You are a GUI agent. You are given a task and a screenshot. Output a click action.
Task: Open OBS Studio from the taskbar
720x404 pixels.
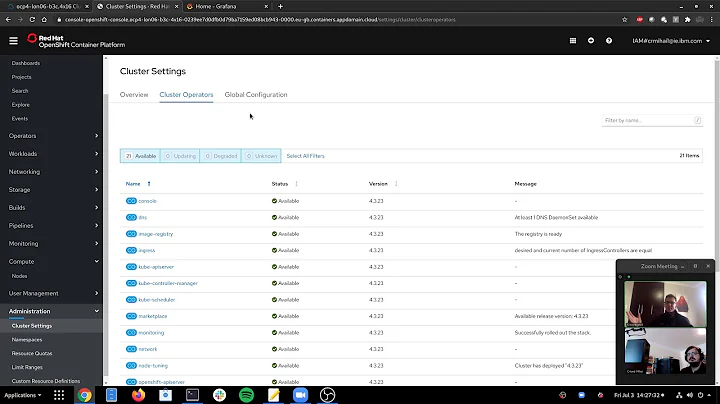[x=327, y=395]
